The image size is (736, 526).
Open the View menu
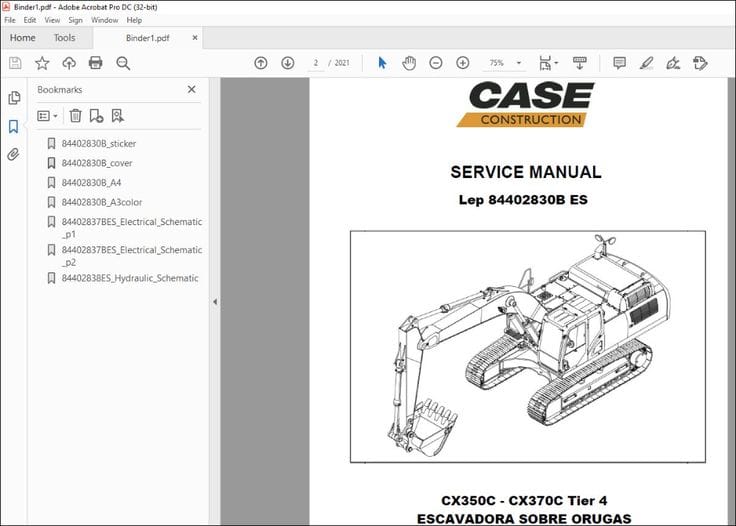click(52, 20)
